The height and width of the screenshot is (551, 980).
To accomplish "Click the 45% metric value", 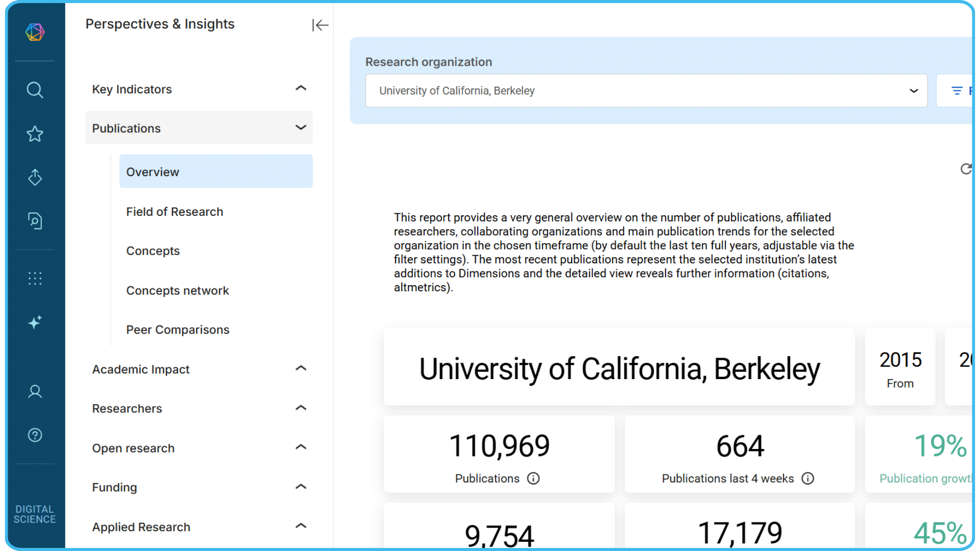I will pos(940,533).
